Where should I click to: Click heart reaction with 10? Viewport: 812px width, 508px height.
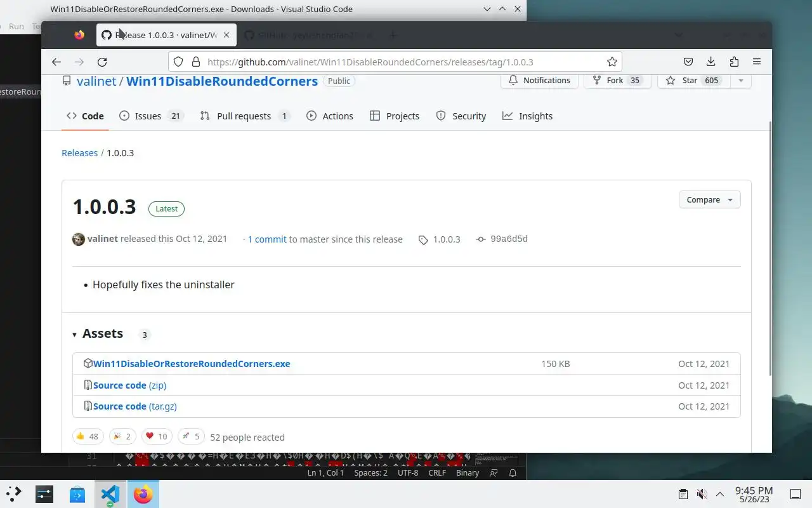(x=156, y=436)
